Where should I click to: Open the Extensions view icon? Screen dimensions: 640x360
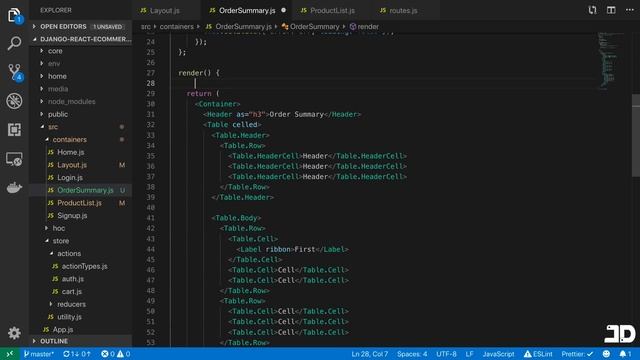point(14,130)
